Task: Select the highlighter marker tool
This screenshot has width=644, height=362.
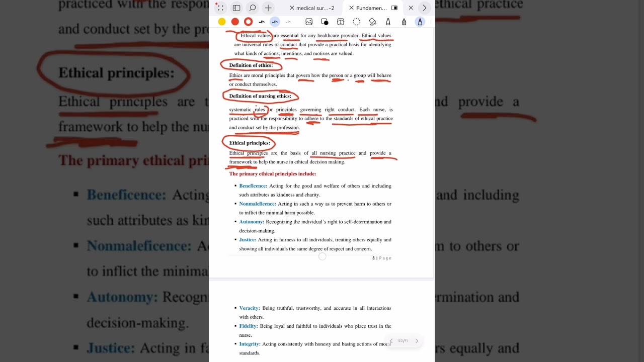Action: coord(388,22)
